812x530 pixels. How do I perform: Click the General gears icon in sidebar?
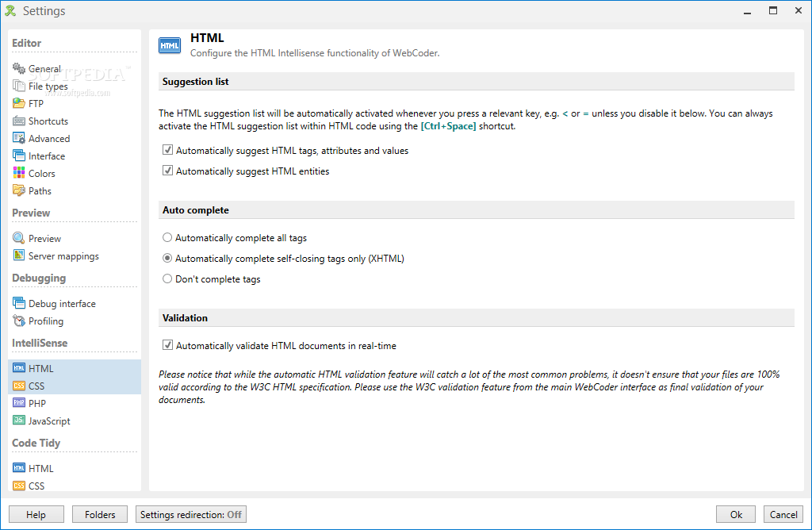pos(19,69)
